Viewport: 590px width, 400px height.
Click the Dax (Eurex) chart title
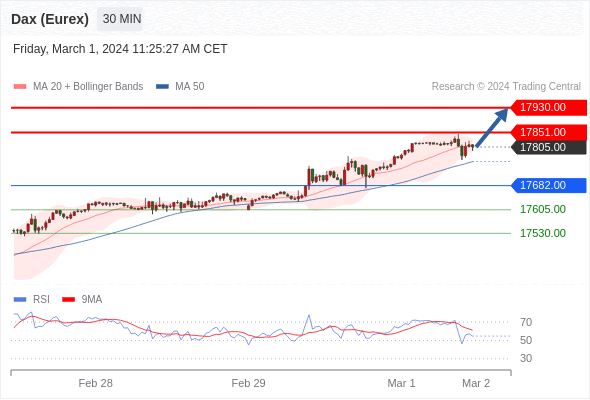point(50,19)
